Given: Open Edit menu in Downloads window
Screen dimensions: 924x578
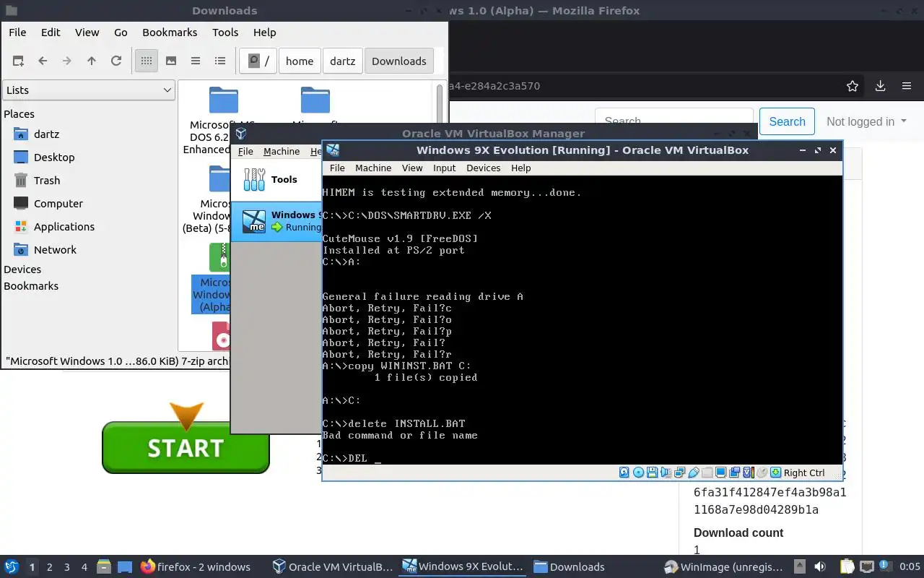Looking at the screenshot, I should tap(51, 33).
